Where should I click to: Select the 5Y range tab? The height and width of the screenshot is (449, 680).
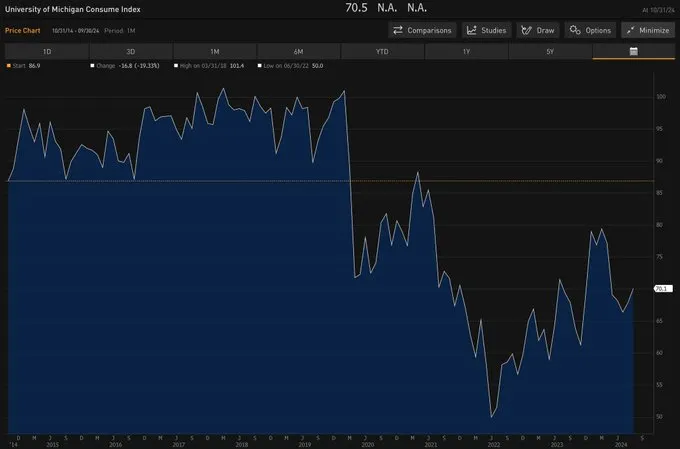[x=550, y=51]
